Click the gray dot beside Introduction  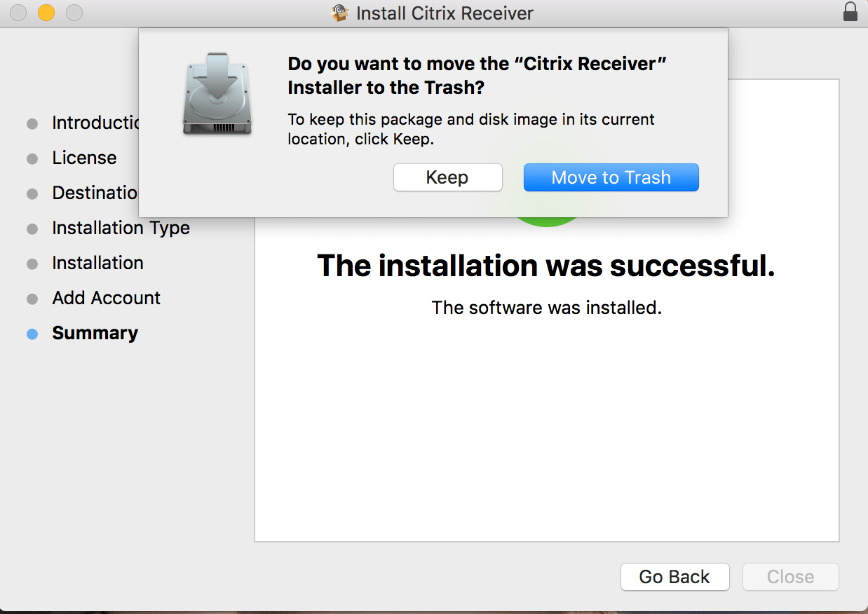tap(32, 123)
